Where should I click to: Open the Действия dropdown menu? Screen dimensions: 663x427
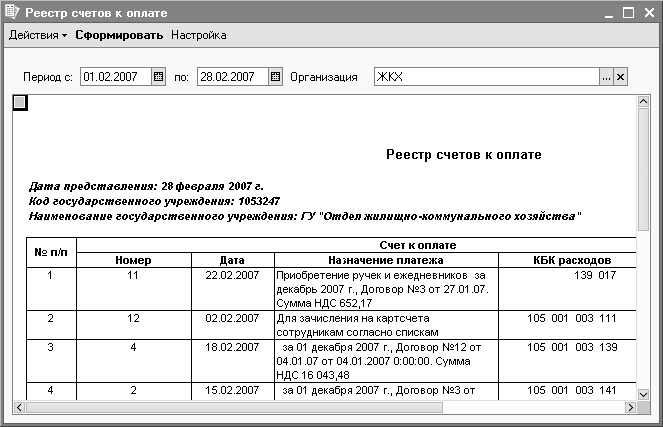point(38,35)
